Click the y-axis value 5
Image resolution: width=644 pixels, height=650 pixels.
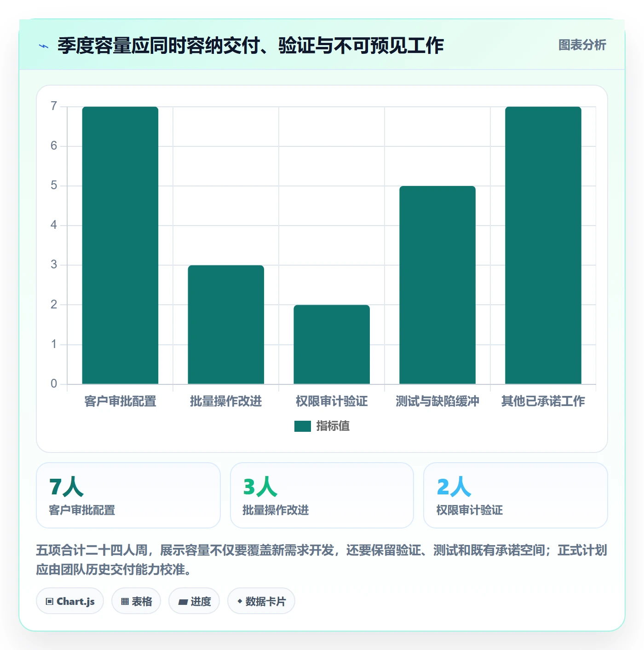pos(54,186)
